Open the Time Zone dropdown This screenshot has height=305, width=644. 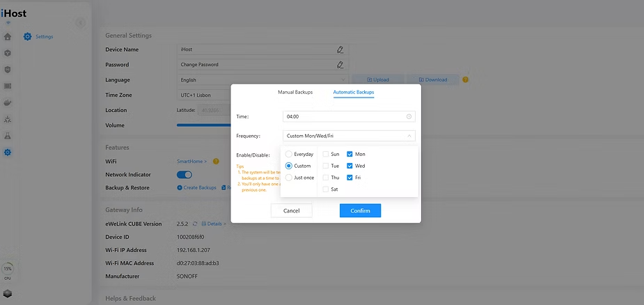(x=205, y=95)
